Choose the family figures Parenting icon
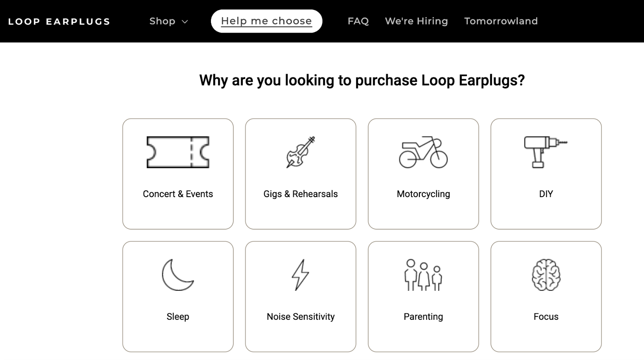 click(423, 275)
